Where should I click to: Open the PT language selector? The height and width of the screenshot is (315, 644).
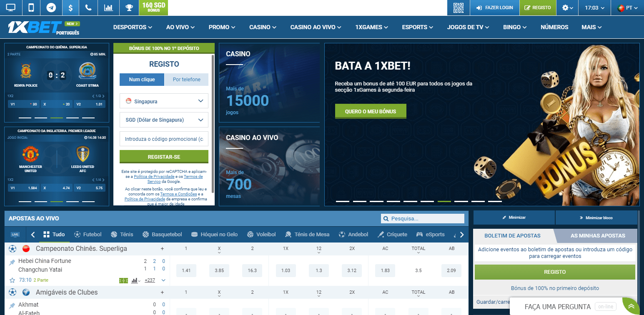coord(627,7)
